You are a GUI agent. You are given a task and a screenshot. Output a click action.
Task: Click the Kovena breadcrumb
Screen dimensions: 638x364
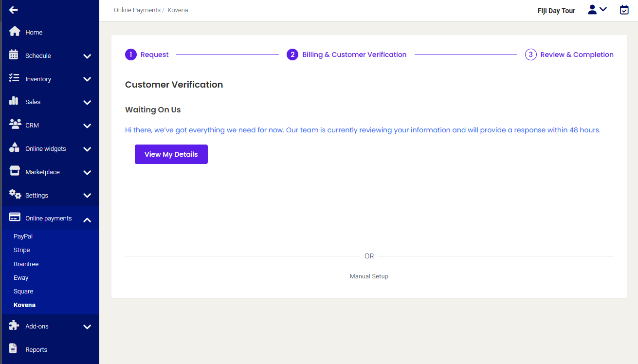(x=178, y=10)
